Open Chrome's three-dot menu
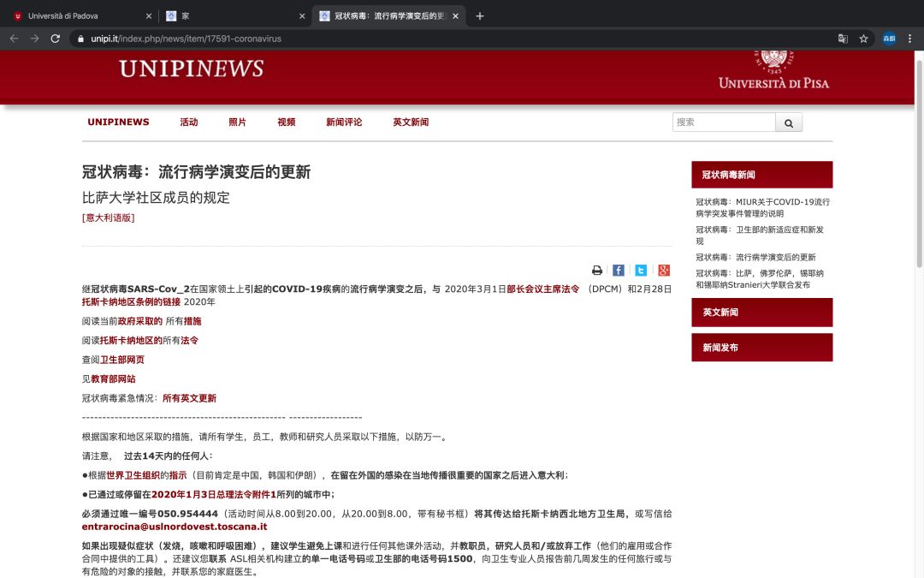 click(909, 39)
